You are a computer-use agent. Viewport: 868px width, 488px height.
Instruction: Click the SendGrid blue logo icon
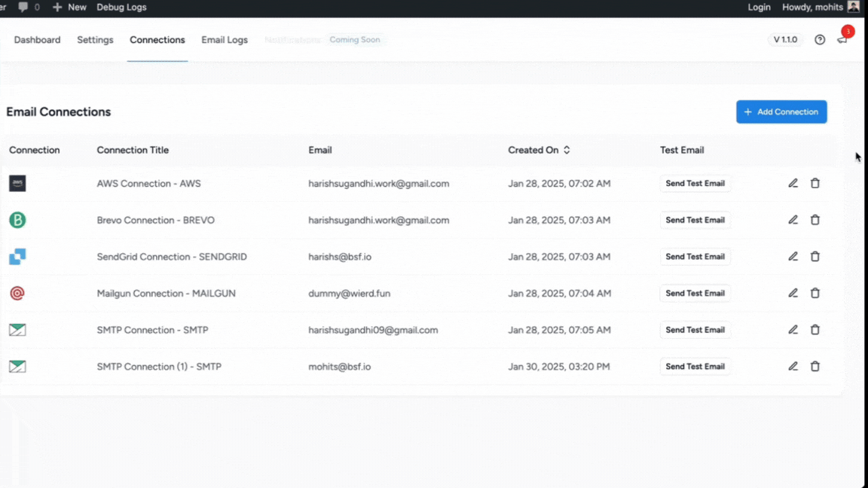[x=17, y=256]
